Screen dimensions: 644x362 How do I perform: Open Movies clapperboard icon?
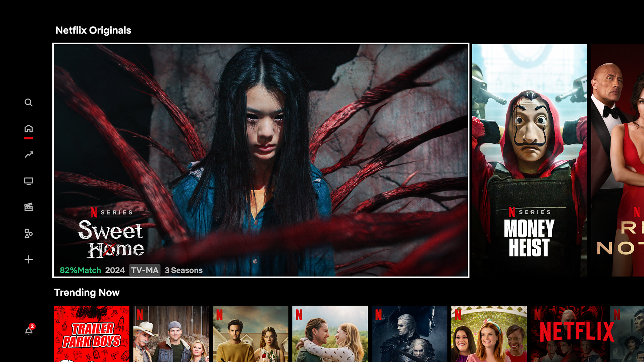(x=29, y=207)
